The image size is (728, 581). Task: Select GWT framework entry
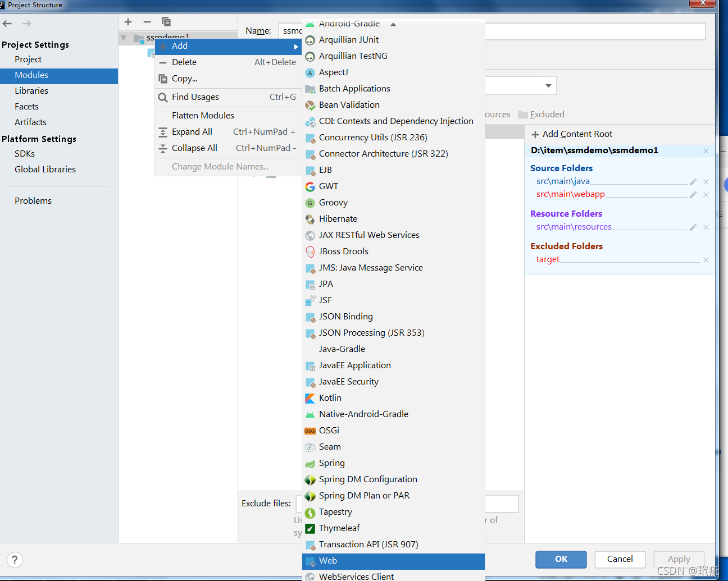pos(393,186)
